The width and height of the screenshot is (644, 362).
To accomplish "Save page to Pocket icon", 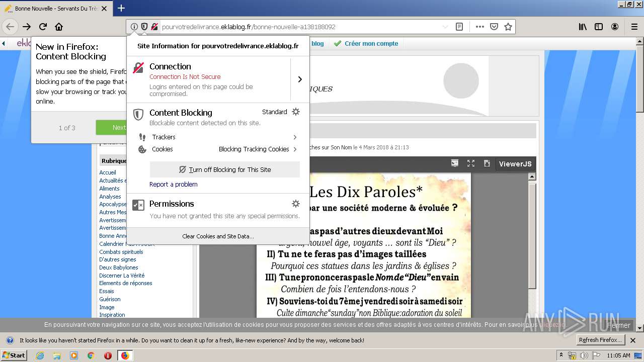I will tap(494, 27).
